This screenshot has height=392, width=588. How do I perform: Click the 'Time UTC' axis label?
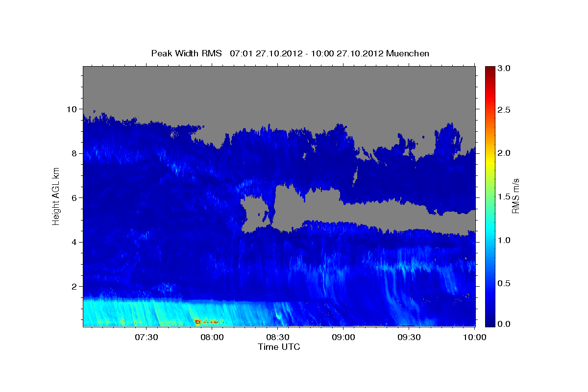279,347
